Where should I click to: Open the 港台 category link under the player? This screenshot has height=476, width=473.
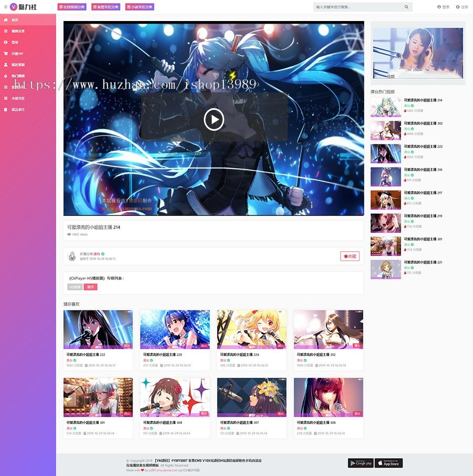[97, 254]
